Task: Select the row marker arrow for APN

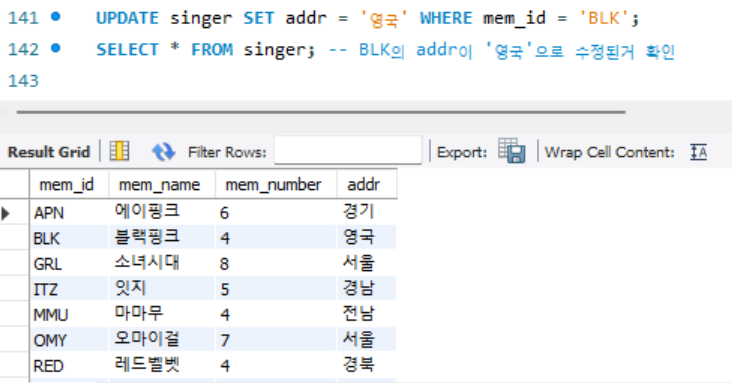Action: pyautogui.click(x=6, y=213)
